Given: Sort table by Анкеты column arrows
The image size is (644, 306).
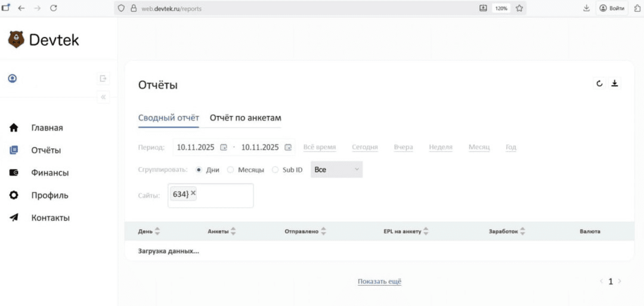Looking at the screenshot, I should tap(233, 231).
